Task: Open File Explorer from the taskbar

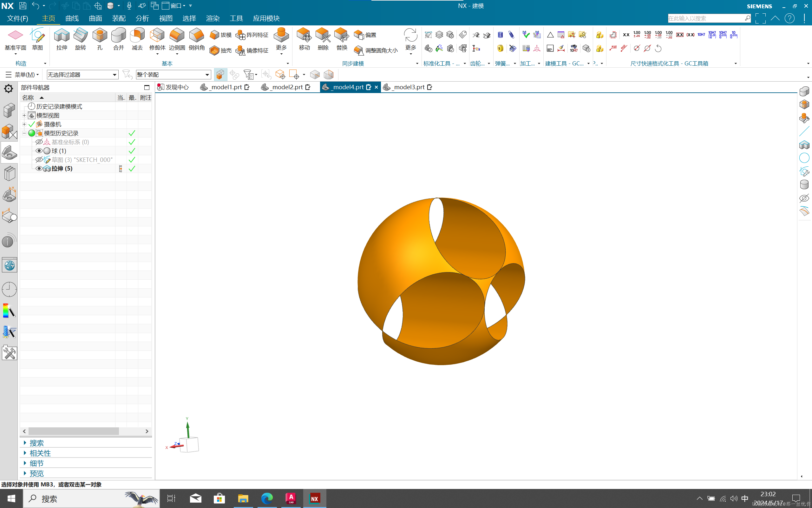Action: tap(243, 498)
